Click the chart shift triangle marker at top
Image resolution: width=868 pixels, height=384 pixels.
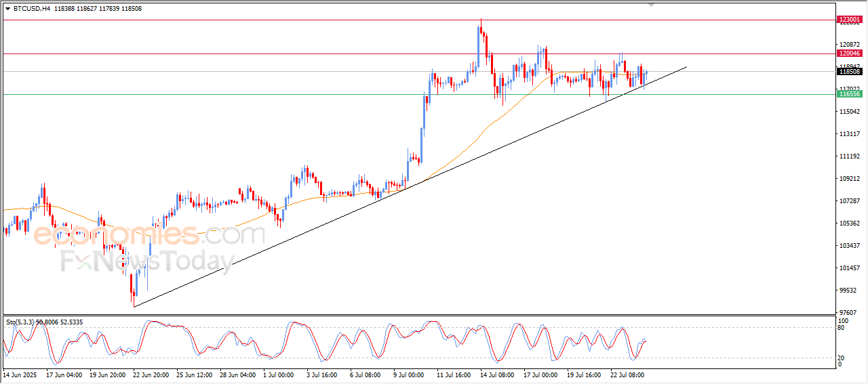(652, 5)
